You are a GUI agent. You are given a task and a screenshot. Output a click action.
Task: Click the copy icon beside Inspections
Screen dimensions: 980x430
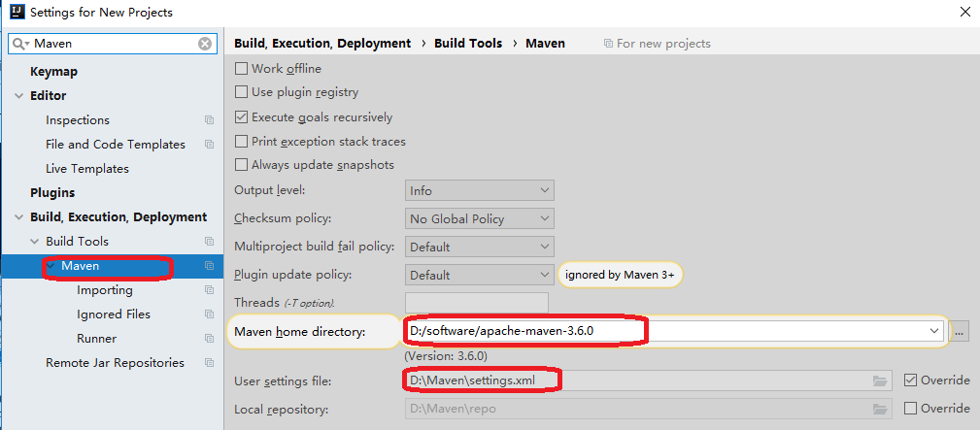209,120
